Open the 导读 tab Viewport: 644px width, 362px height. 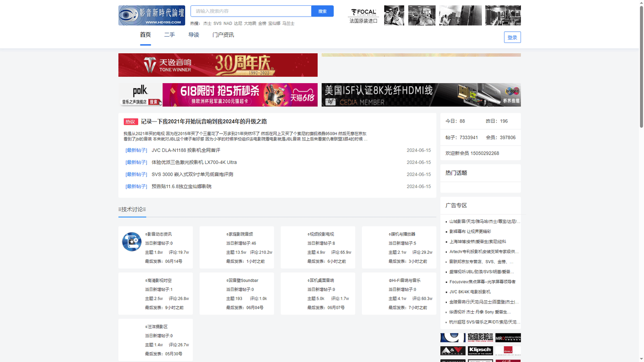point(194,35)
